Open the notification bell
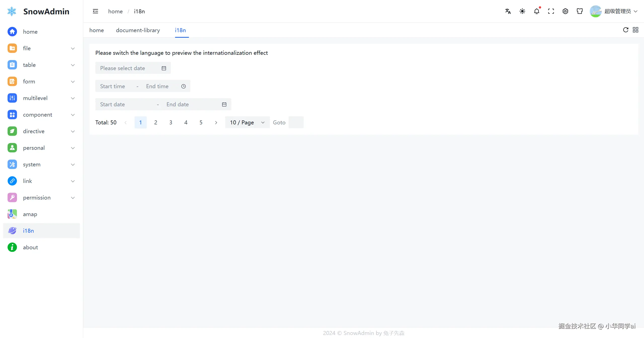The height and width of the screenshot is (338, 644). (x=537, y=11)
